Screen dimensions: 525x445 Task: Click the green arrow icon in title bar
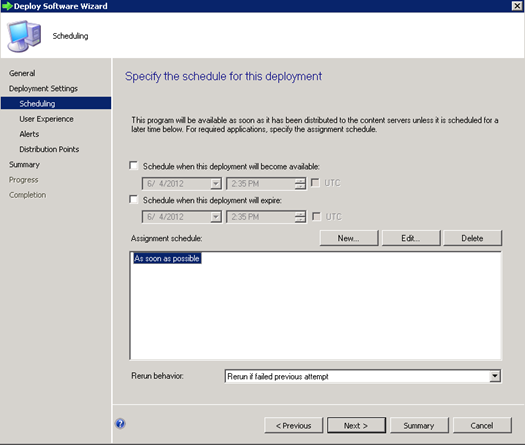7,6
